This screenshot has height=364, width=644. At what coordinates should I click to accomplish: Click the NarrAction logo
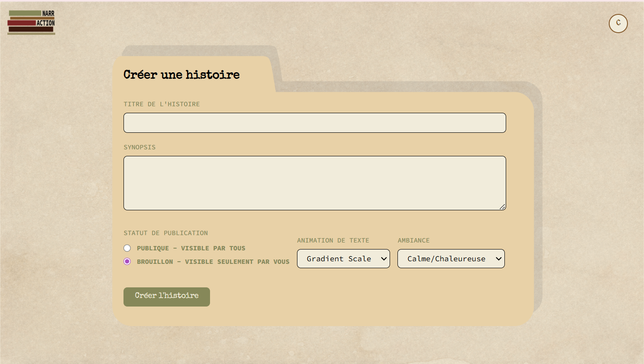click(31, 22)
